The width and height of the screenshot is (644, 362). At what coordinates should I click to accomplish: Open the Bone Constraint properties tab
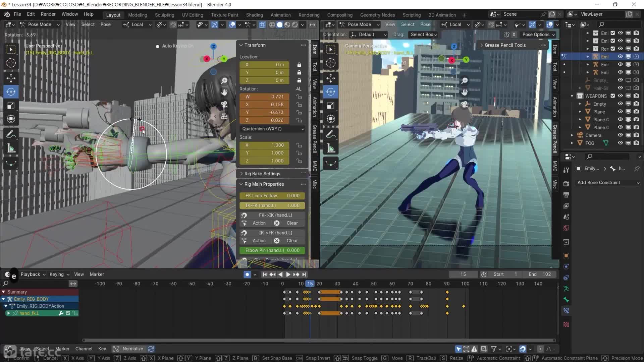(566, 311)
